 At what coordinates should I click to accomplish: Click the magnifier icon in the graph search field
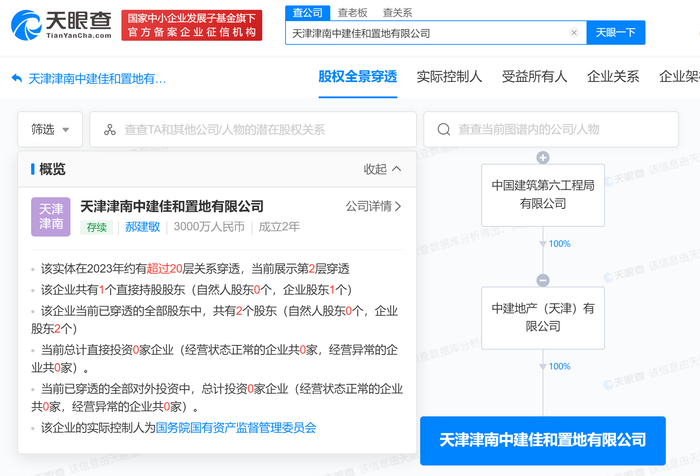tap(444, 129)
